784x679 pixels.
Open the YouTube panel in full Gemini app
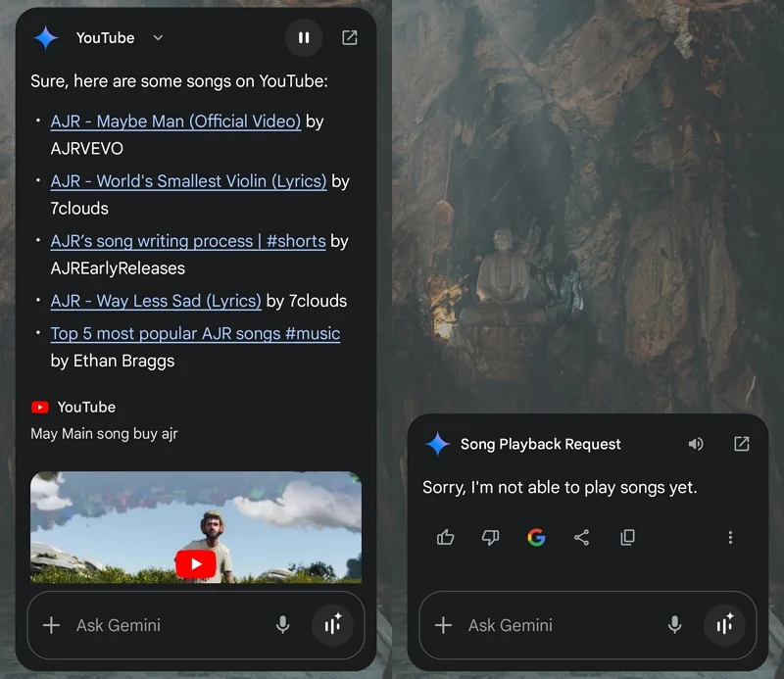[x=350, y=37]
